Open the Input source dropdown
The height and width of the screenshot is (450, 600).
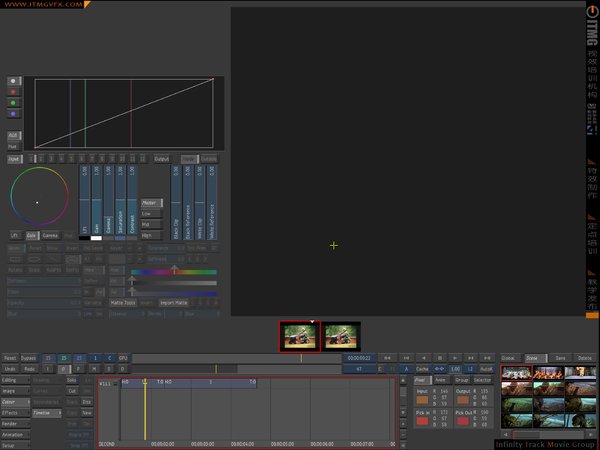15,159
